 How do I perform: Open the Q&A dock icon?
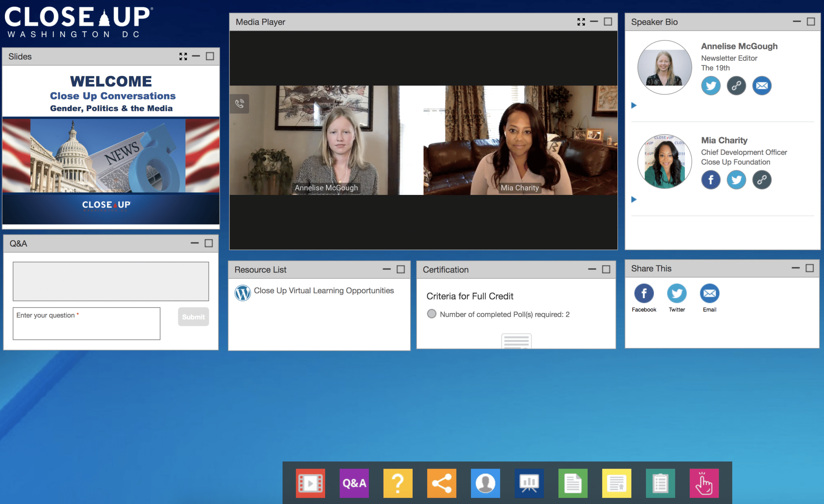pos(354,483)
